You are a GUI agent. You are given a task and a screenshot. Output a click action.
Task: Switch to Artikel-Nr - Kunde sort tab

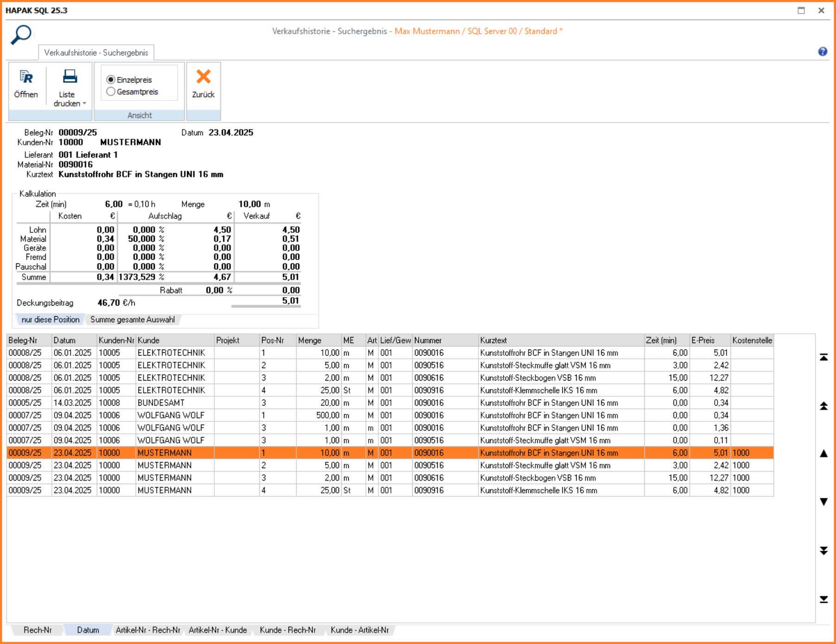(x=218, y=630)
